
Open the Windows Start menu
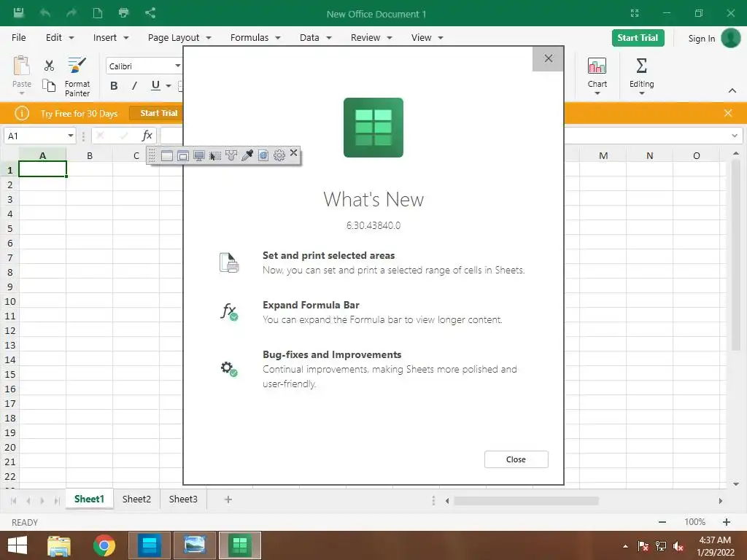(18, 545)
